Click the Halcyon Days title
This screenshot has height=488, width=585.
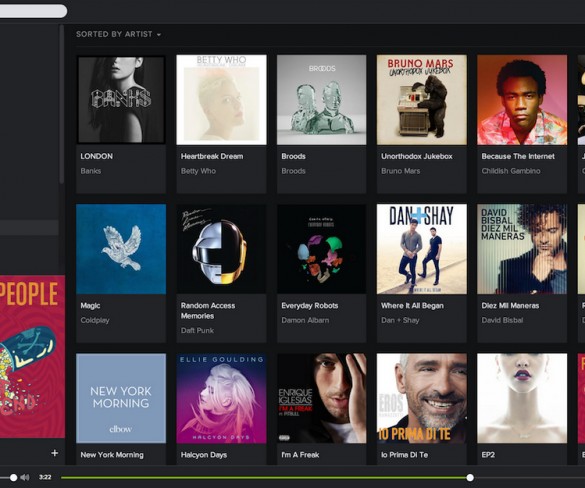[204, 455]
